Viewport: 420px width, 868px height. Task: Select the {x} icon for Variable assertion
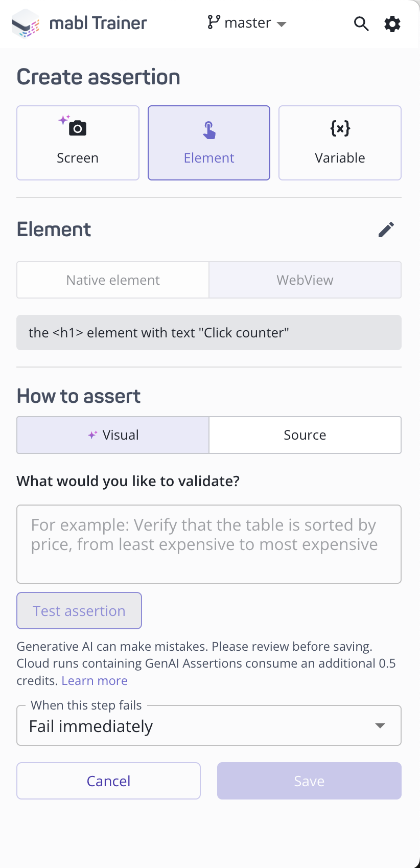(339, 129)
